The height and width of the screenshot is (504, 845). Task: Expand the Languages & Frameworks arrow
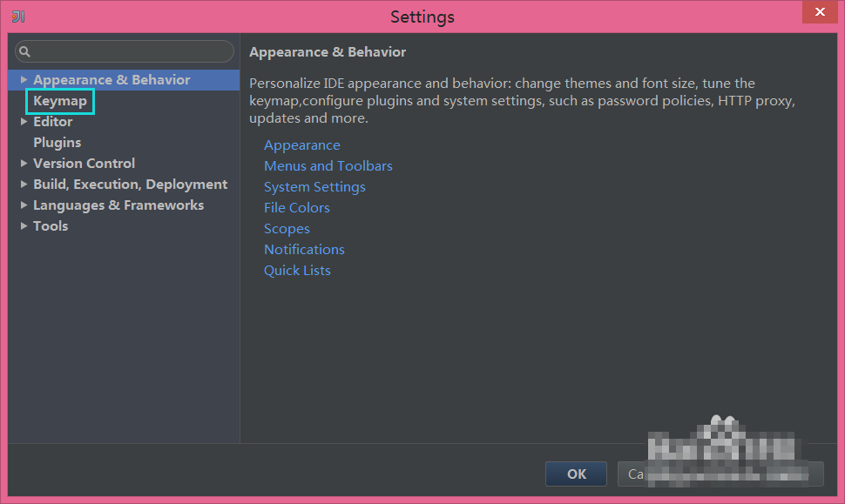(x=24, y=205)
